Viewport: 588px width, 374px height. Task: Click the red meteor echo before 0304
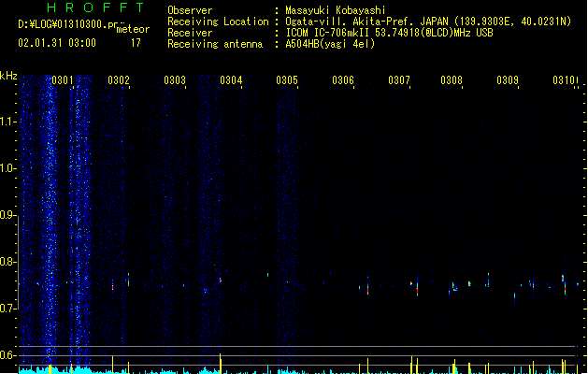click(x=221, y=280)
